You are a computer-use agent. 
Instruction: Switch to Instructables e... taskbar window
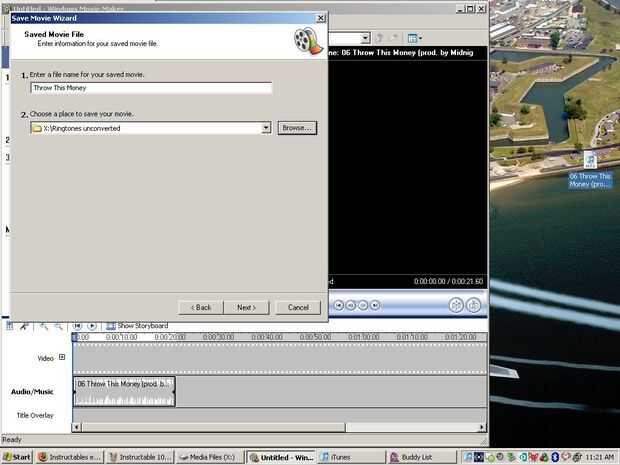(x=69, y=457)
